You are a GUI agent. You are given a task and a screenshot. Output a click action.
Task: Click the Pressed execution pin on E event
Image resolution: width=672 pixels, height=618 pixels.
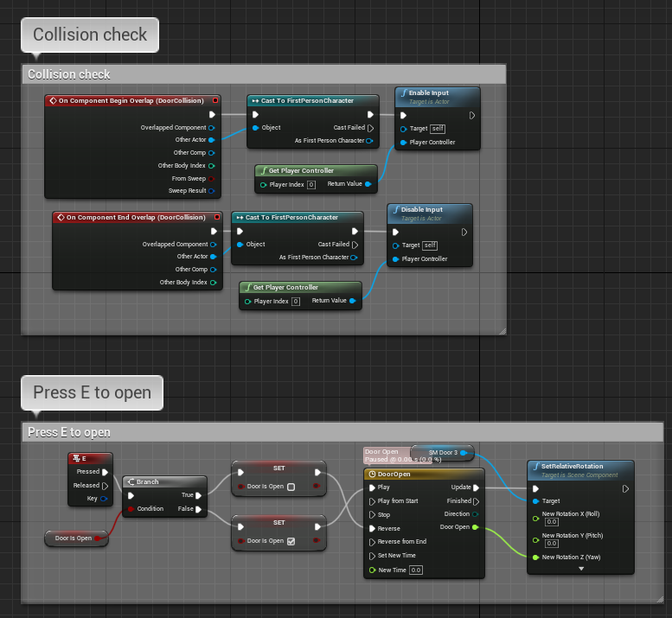click(106, 472)
